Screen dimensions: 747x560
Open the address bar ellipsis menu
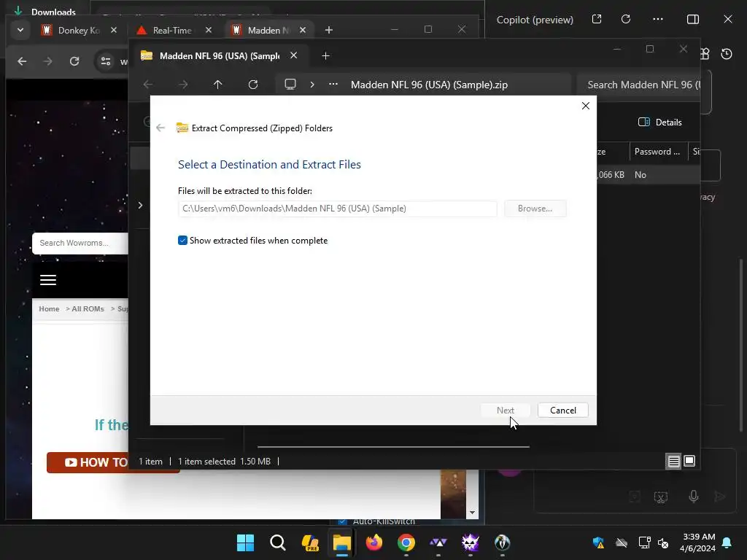tap(333, 85)
